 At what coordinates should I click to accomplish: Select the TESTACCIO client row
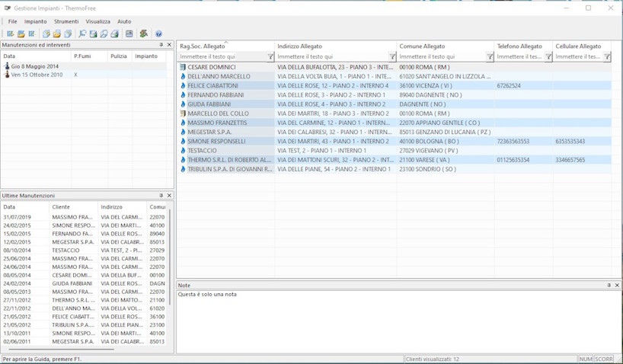pos(394,151)
